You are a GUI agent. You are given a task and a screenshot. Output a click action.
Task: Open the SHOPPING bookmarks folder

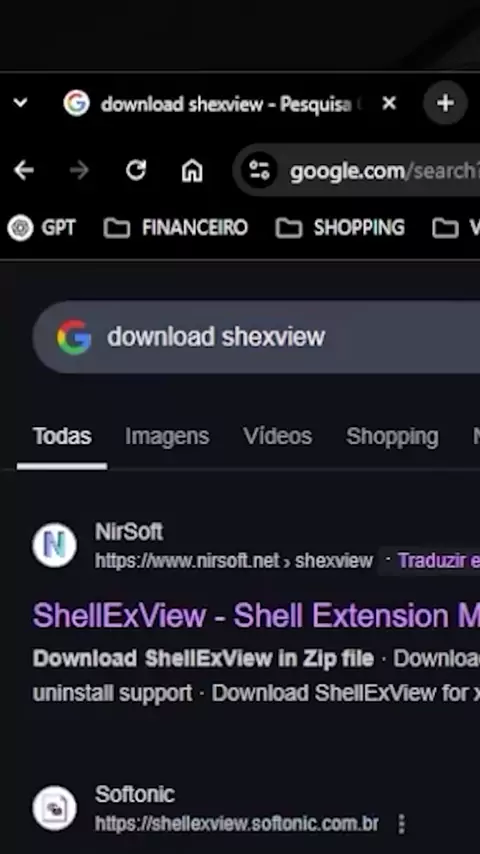(x=340, y=228)
